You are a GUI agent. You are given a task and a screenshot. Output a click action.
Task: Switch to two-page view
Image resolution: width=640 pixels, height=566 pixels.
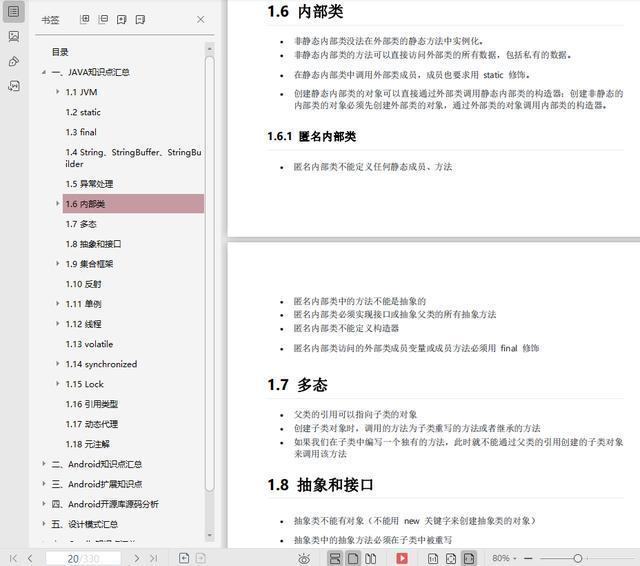pos(371,558)
